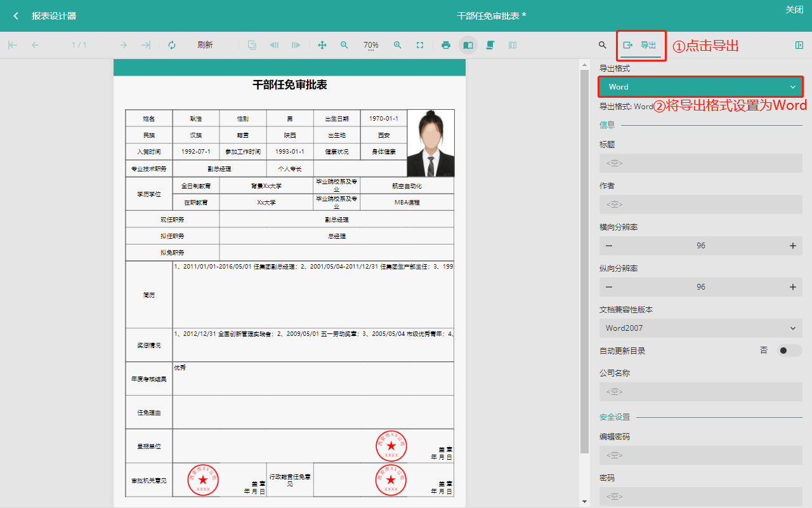Select the continuous scroll view icon
The image size is (812, 508).
click(x=490, y=45)
